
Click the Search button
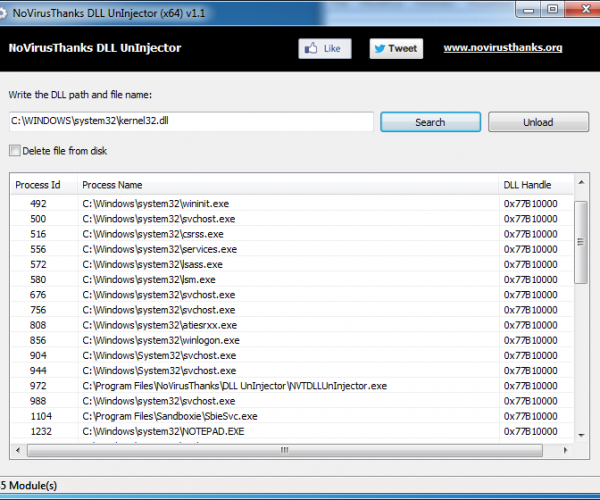(x=430, y=122)
